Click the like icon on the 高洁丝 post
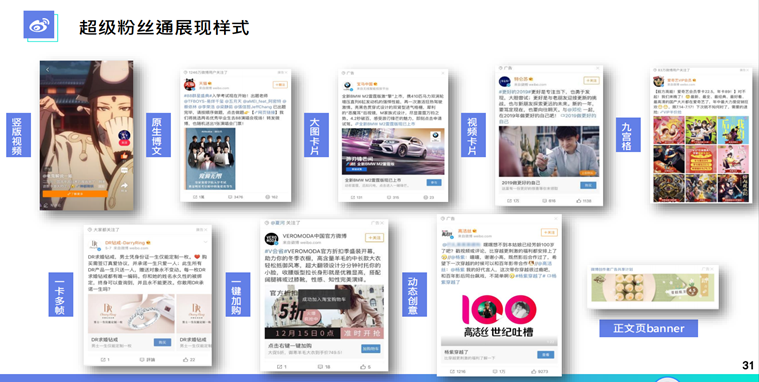759x382 pixels. coord(534,371)
